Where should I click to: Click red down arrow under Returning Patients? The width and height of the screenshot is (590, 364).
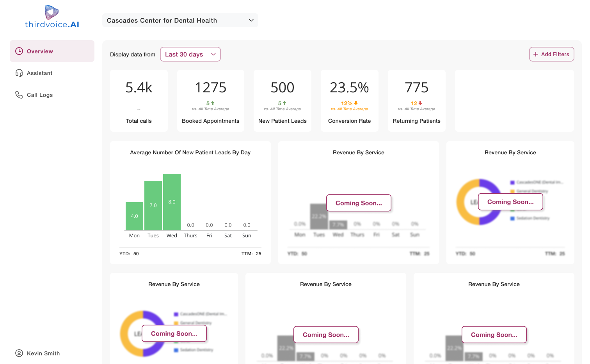pyautogui.click(x=420, y=103)
